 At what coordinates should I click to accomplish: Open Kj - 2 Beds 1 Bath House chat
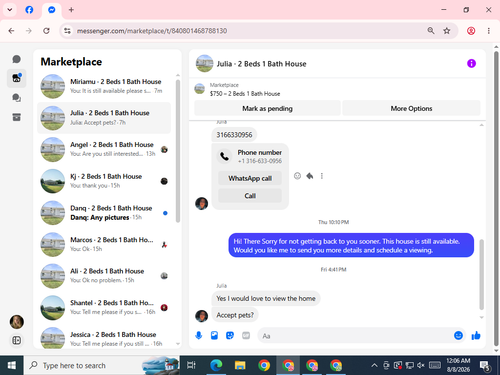click(x=104, y=181)
